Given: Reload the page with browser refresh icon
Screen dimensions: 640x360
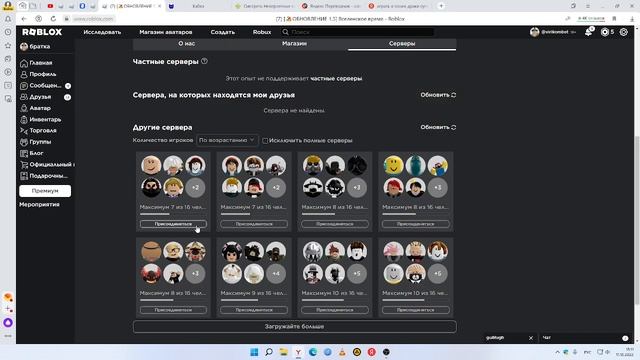Looking at the screenshot, I should coord(53,19).
